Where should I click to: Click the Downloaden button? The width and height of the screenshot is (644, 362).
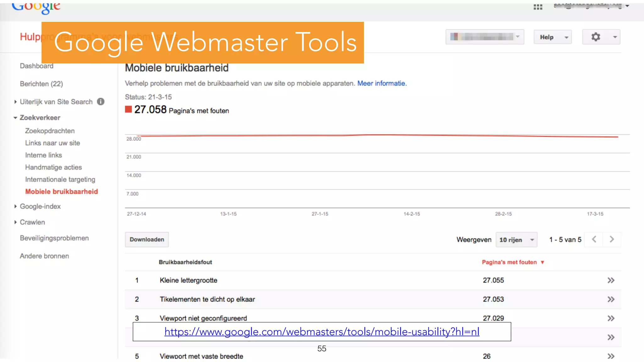[147, 239]
